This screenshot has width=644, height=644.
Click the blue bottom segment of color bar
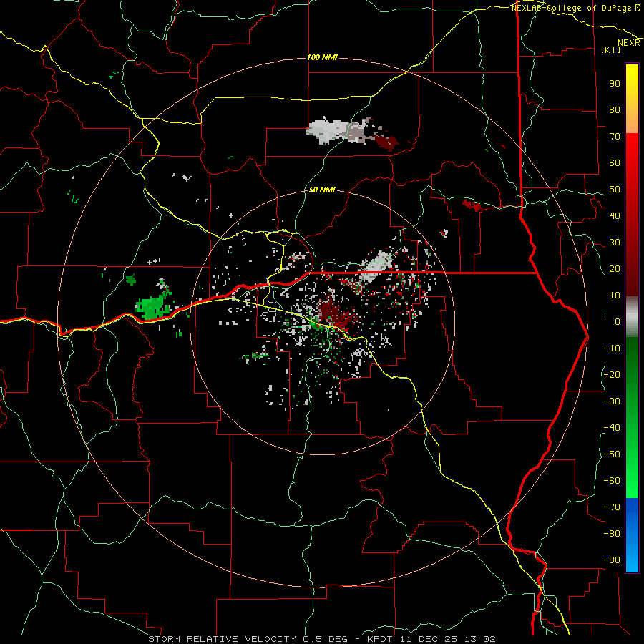click(632, 535)
